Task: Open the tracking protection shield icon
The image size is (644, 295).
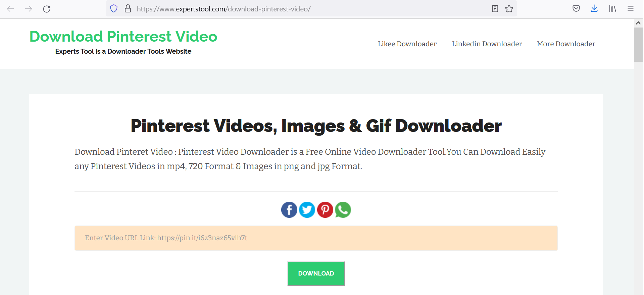Action: pos(114,9)
